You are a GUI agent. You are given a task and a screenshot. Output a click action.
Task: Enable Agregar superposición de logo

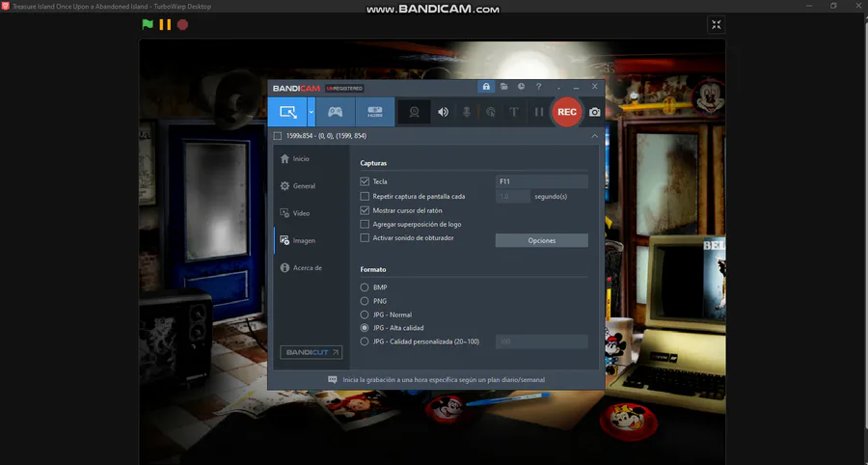pos(365,224)
